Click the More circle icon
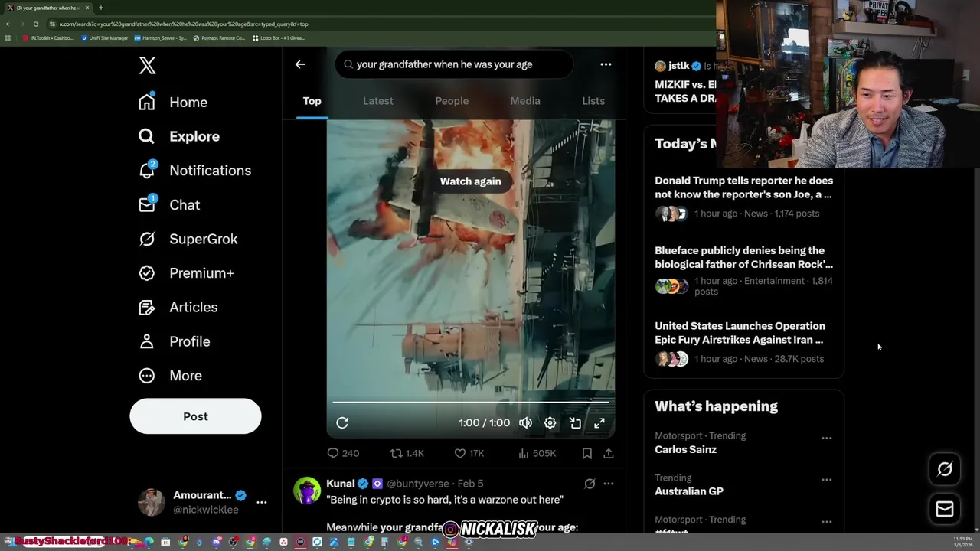The height and width of the screenshot is (551, 980). click(147, 376)
